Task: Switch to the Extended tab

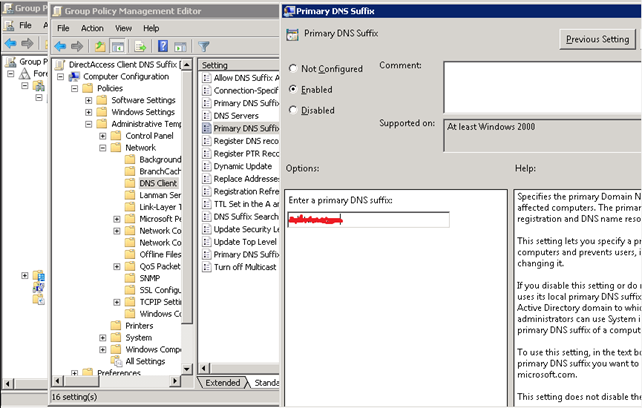Action: pos(222,383)
